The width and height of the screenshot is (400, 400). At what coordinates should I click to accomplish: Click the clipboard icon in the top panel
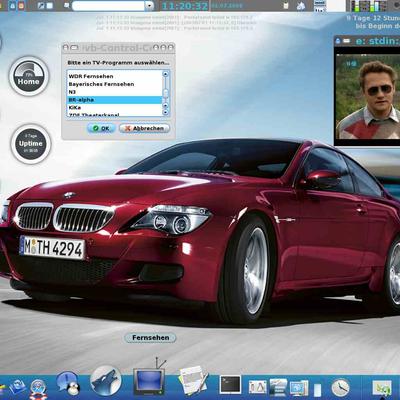(x=286, y=6)
